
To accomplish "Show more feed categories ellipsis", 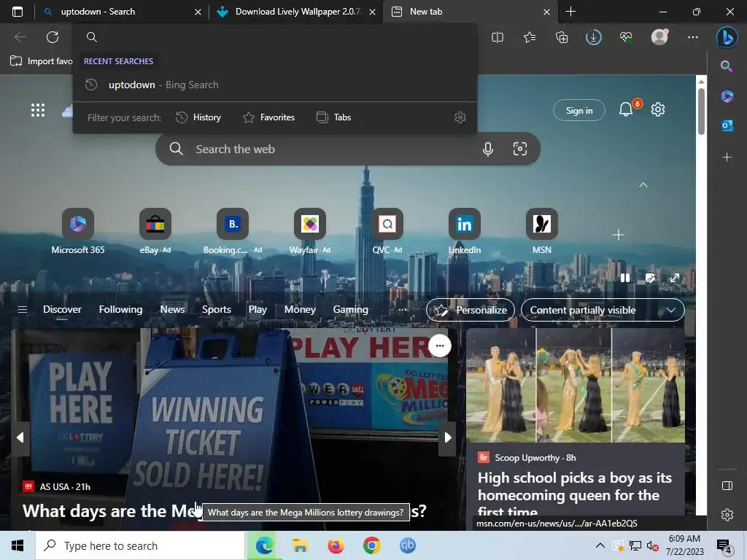I will [403, 310].
